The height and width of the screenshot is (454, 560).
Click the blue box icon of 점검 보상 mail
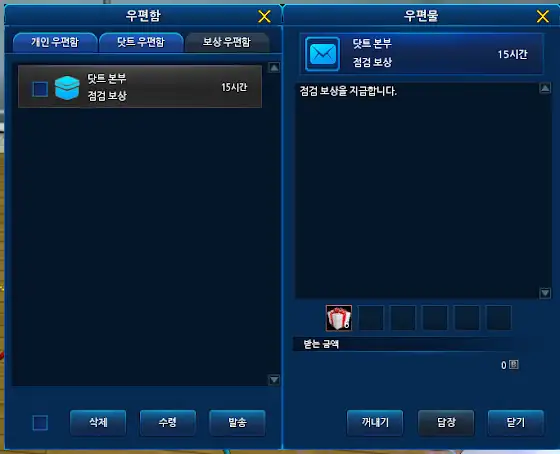pos(67,88)
